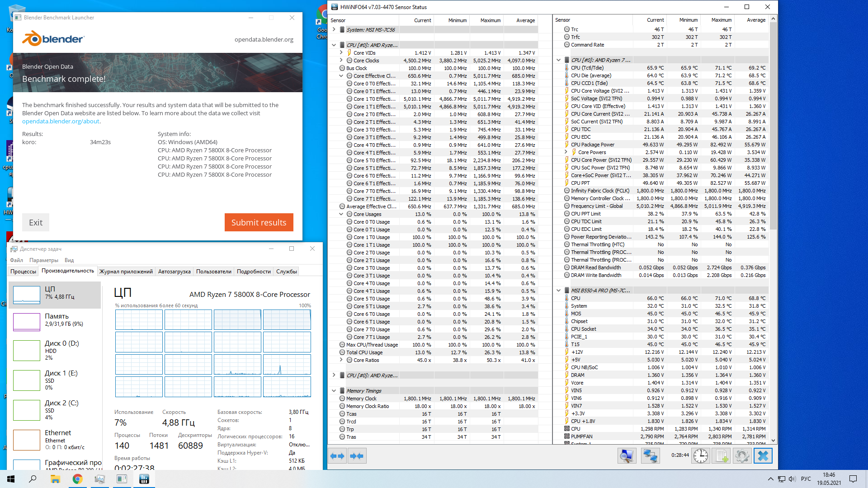The height and width of the screenshot is (488, 868).
Task: Open HWiNFO sensor settings gear icon
Action: click(x=742, y=456)
